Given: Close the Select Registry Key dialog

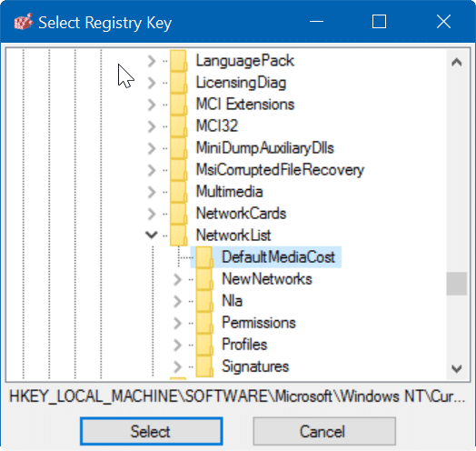Looking at the screenshot, I should [x=443, y=22].
